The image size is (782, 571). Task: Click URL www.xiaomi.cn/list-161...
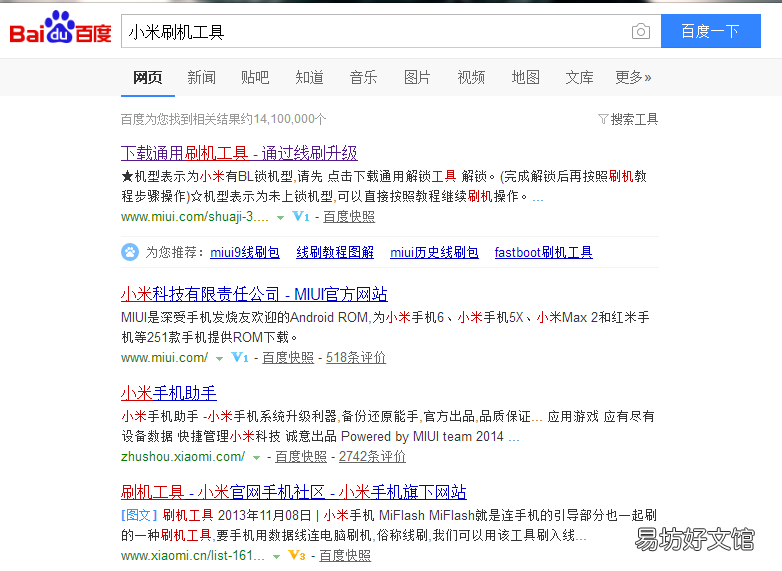click(193, 556)
